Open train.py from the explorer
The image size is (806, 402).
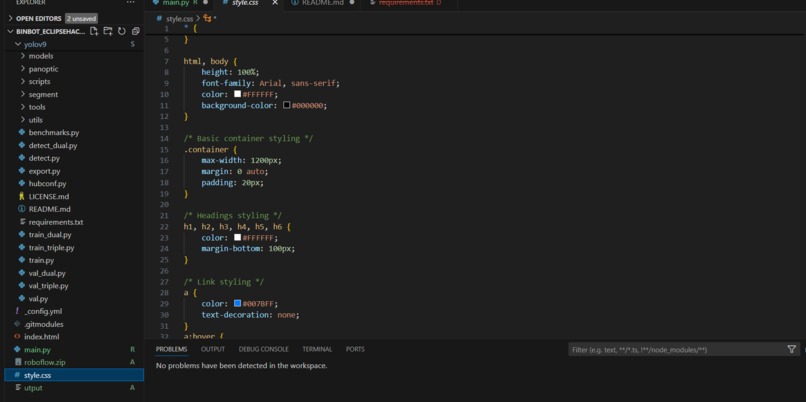(x=41, y=260)
